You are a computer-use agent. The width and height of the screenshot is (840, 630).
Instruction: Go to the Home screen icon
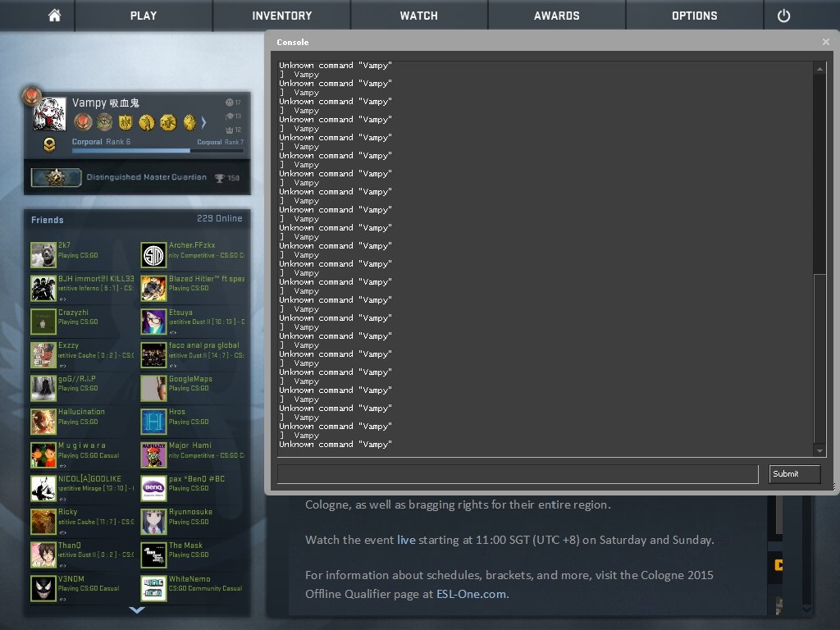point(54,16)
